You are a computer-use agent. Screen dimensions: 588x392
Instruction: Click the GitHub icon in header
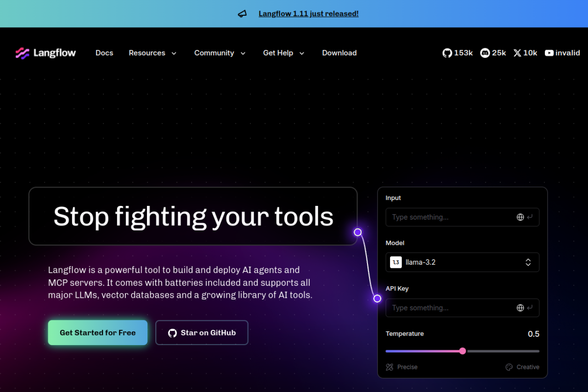447,53
